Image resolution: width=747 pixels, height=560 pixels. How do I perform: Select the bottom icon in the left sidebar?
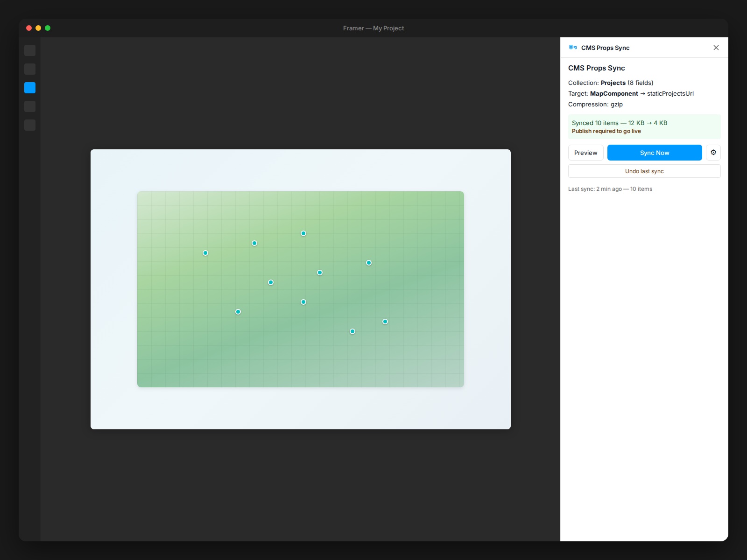tap(30, 125)
